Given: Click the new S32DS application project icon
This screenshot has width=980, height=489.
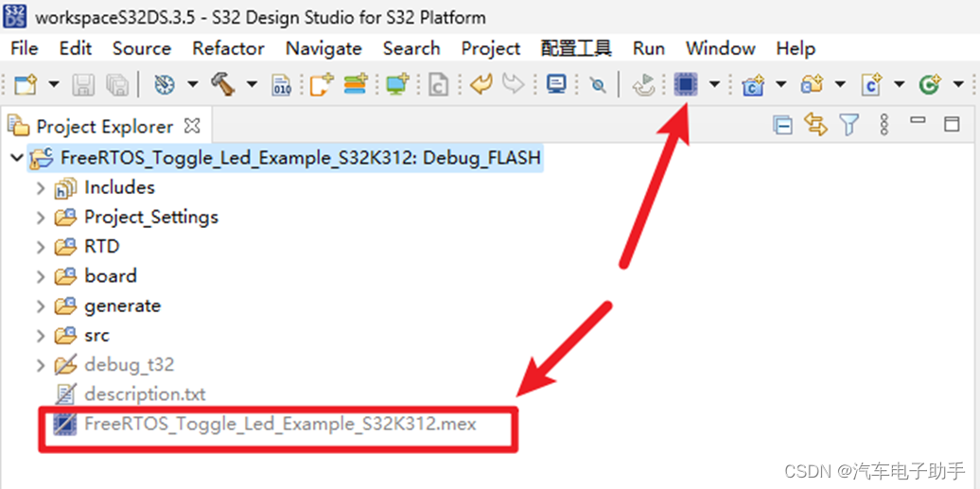Looking at the screenshot, I should pyautogui.click(x=322, y=84).
